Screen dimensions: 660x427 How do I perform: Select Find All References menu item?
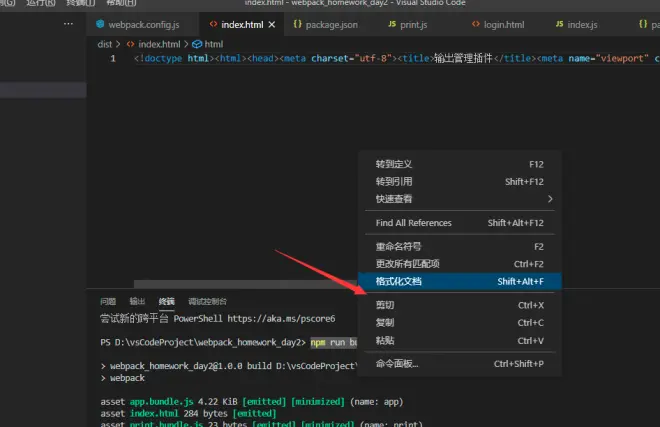point(460,223)
